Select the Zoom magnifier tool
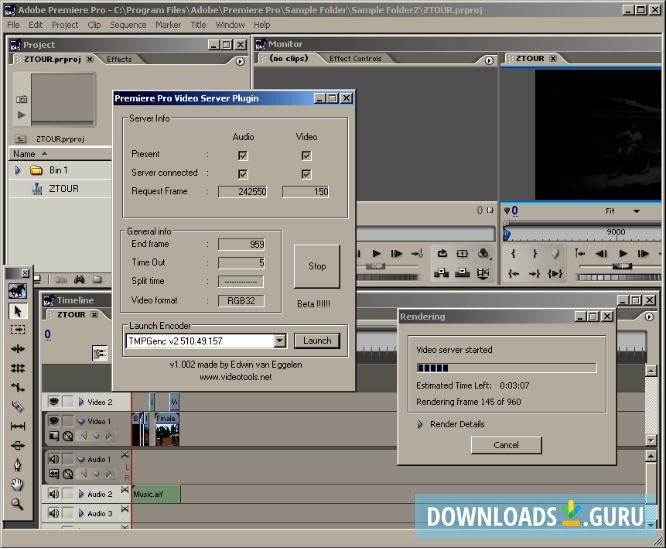 point(17,504)
